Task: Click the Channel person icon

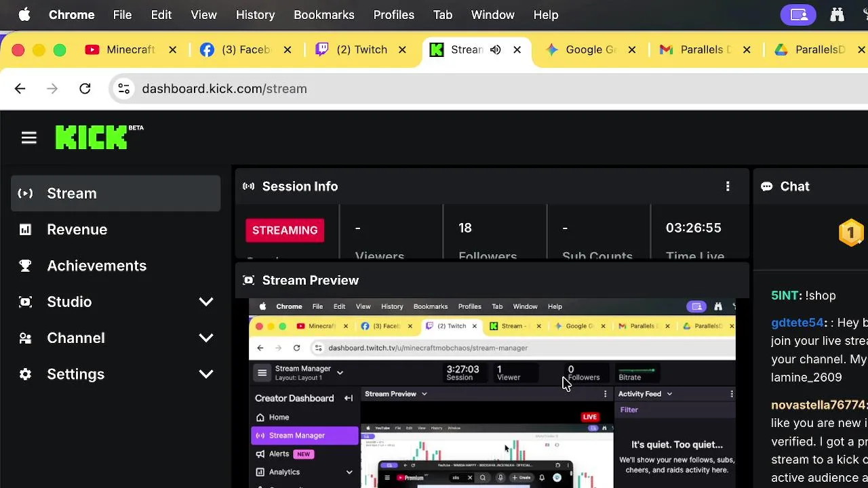Action: click(x=25, y=338)
